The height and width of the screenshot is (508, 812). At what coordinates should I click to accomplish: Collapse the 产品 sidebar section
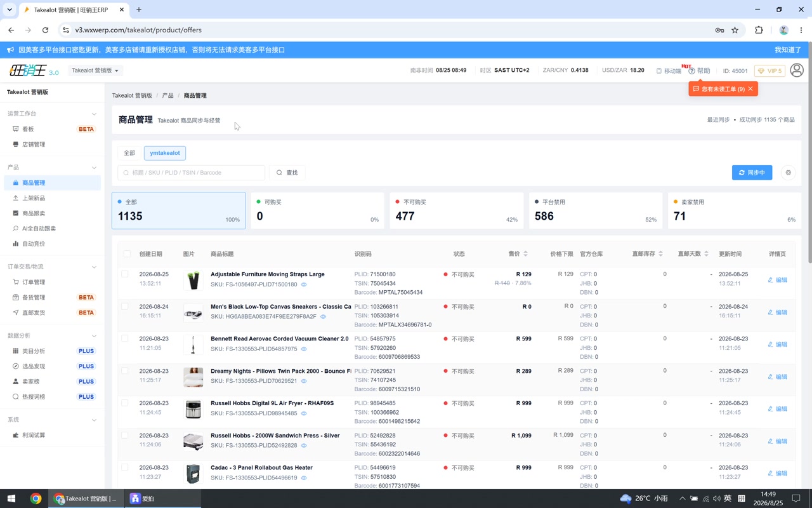click(x=94, y=168)
